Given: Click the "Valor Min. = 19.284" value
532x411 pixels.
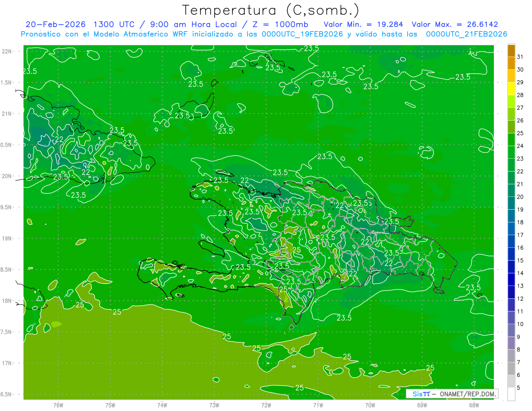Looking at the screenshot, I should pyautogui.click(x=364, y=24).
